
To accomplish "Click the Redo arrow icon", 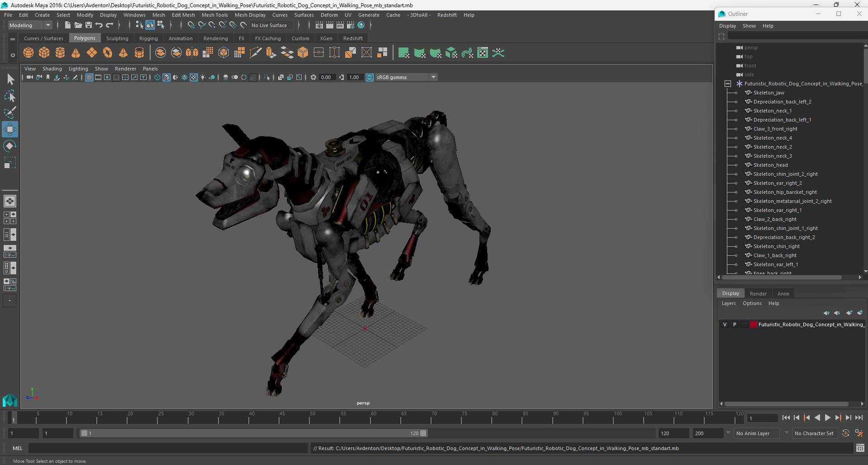I will [x=109, y=25].
